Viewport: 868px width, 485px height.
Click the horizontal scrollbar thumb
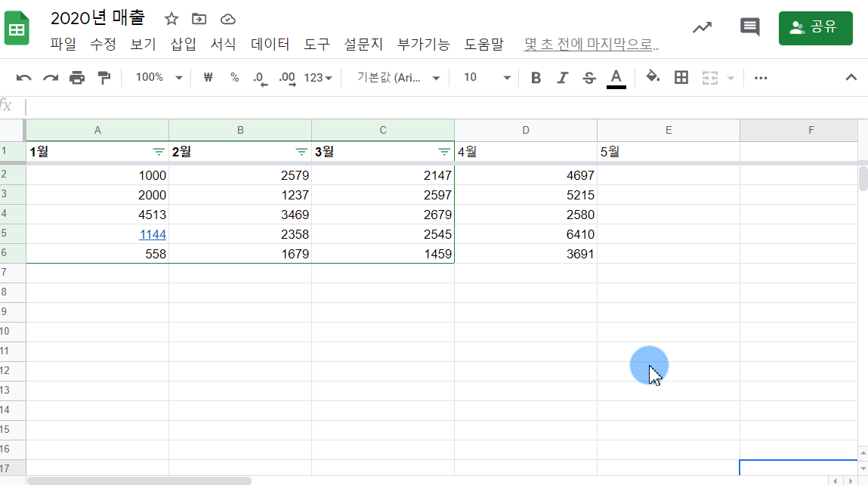(139, 480)
